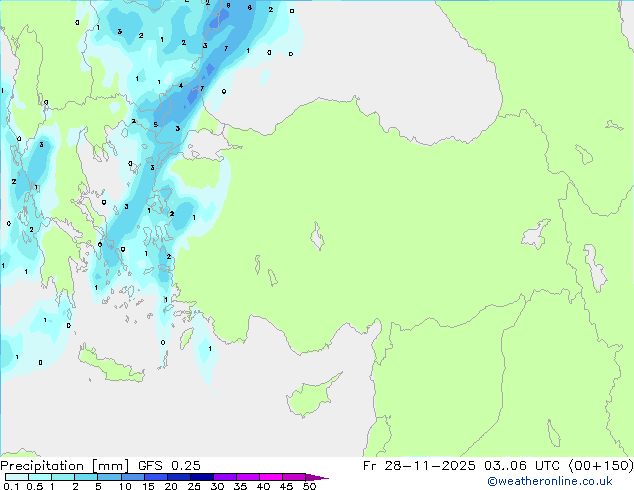Select the 0.5–1 mm legend swatch
The image size is (634, 490).
40,477
